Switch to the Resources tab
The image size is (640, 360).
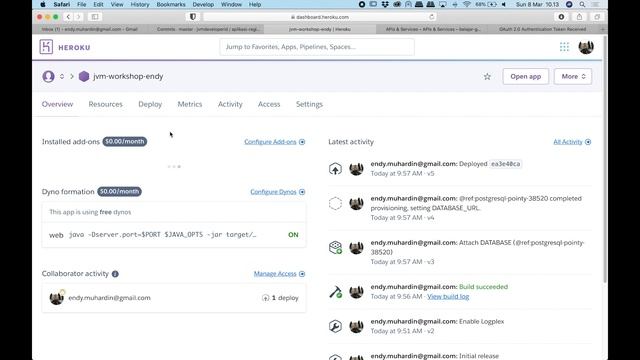(x=105, y=104)
